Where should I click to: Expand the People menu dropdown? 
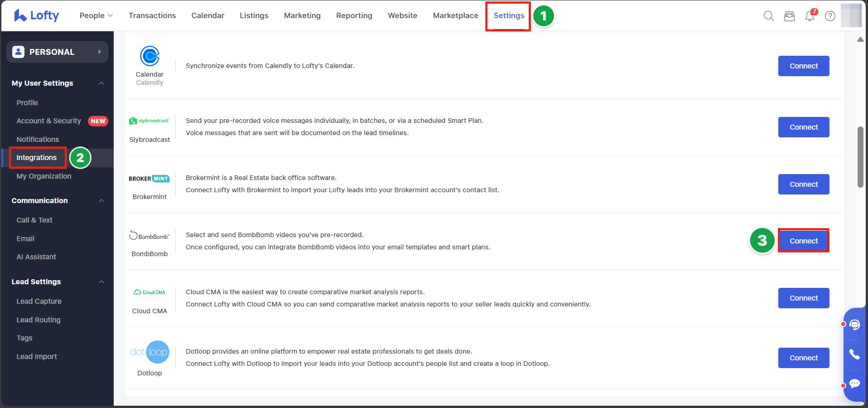point(96,15)
